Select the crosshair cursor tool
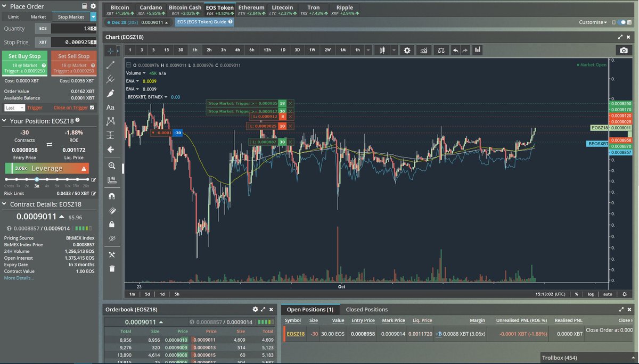The image size is (639, 364). [x=111, y=51]
